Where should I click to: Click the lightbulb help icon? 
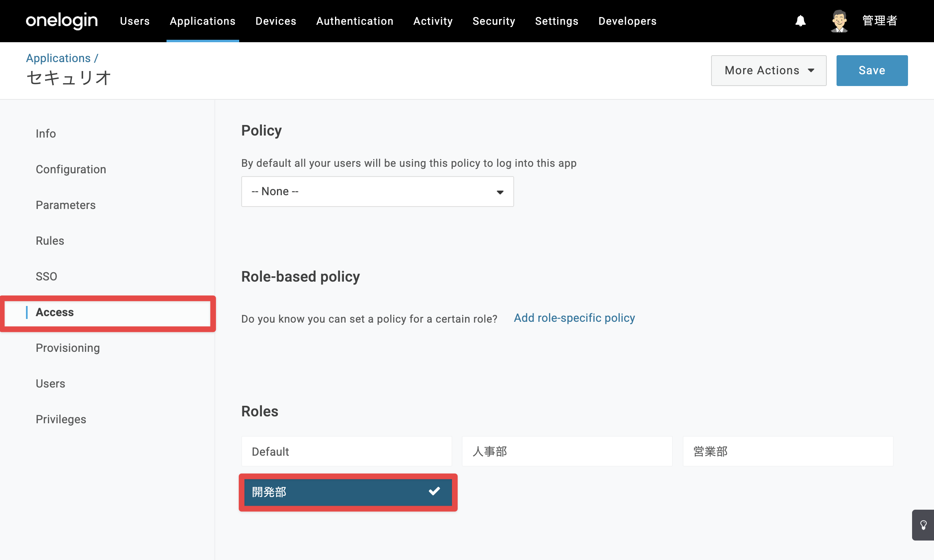pos(923,525)
